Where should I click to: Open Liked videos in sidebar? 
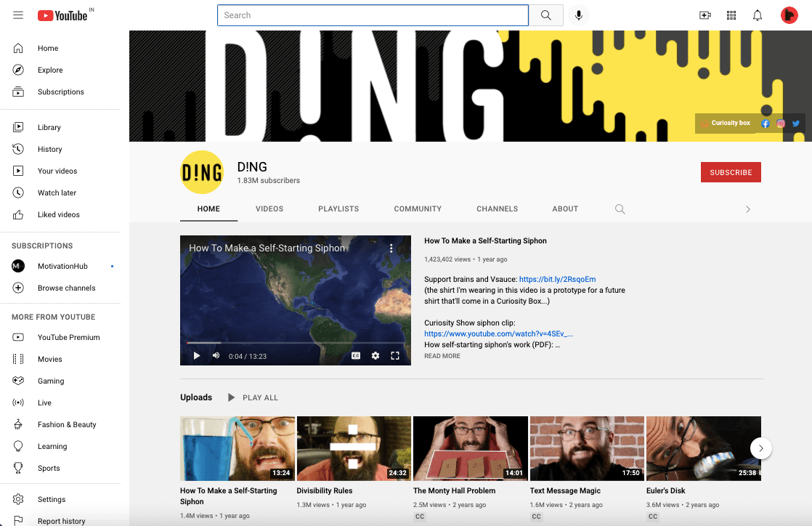(x=60, y=214)
